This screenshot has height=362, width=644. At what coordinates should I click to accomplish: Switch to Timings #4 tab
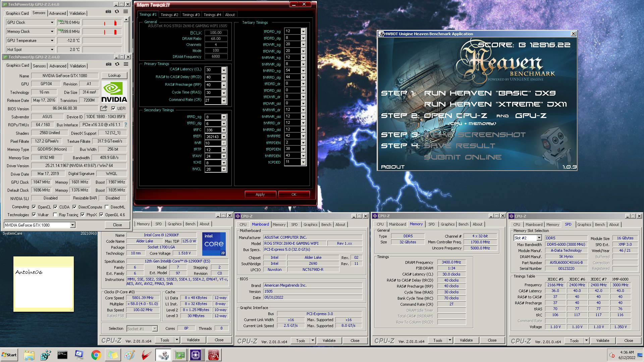pos(212,15)
